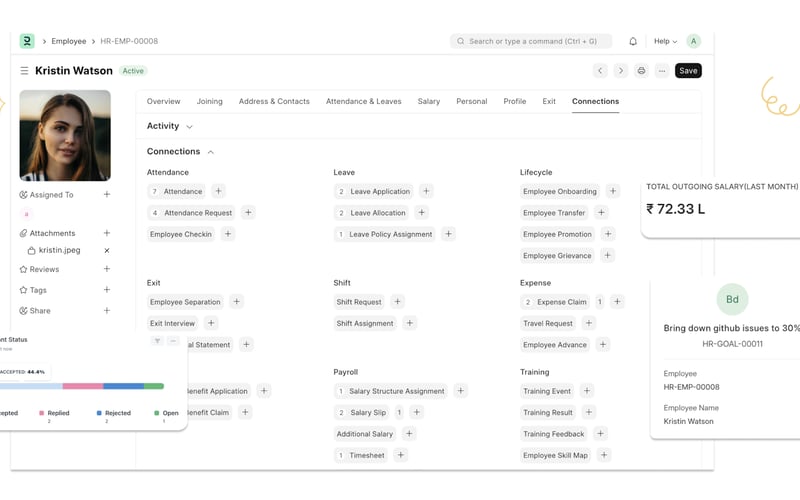
Task: Click the employee profile photo thumbnail
Action: click(x=65, y=135)
